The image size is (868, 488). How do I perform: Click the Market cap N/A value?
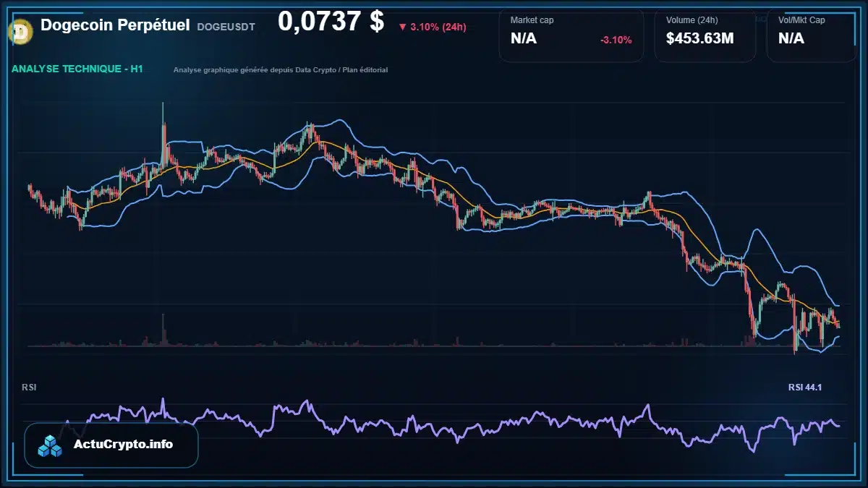pyautogui.click(x=524, y=39)
